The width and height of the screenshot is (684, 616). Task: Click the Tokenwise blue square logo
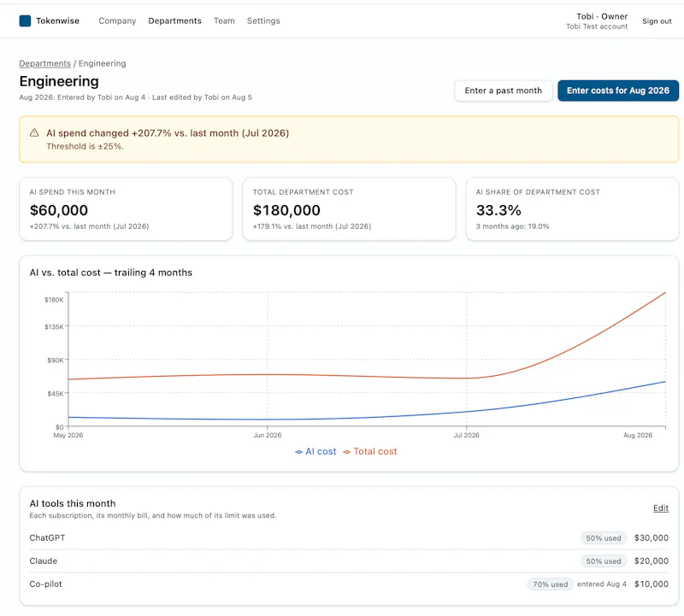[25, 21]
